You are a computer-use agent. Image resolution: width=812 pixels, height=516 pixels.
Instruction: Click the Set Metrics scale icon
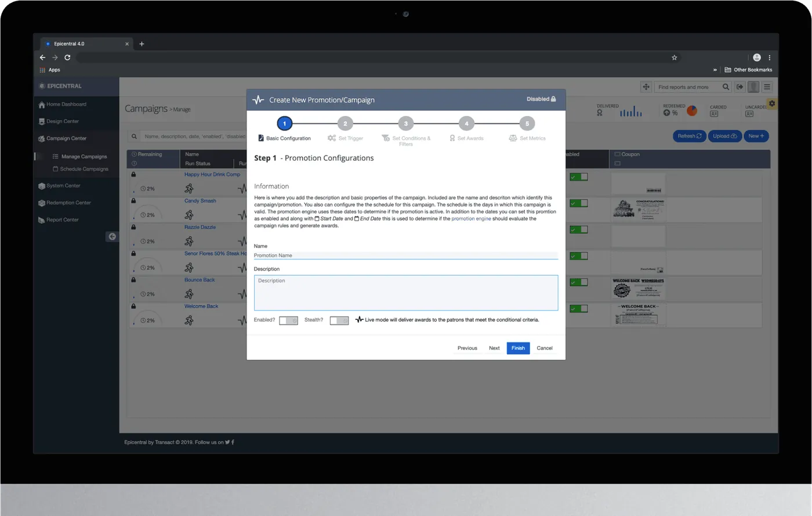pyautogui.click(x=513, y=138)
